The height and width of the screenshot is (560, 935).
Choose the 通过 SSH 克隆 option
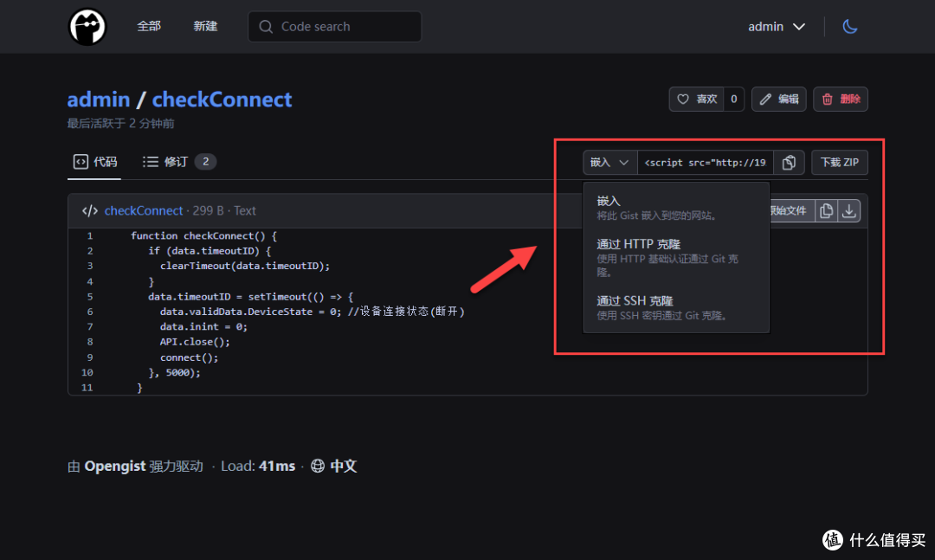point(675,308)
